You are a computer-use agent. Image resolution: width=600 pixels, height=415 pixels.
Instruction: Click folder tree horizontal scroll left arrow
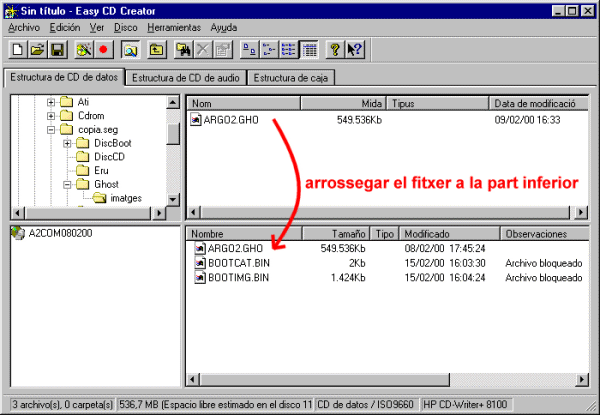coord(18,213)
